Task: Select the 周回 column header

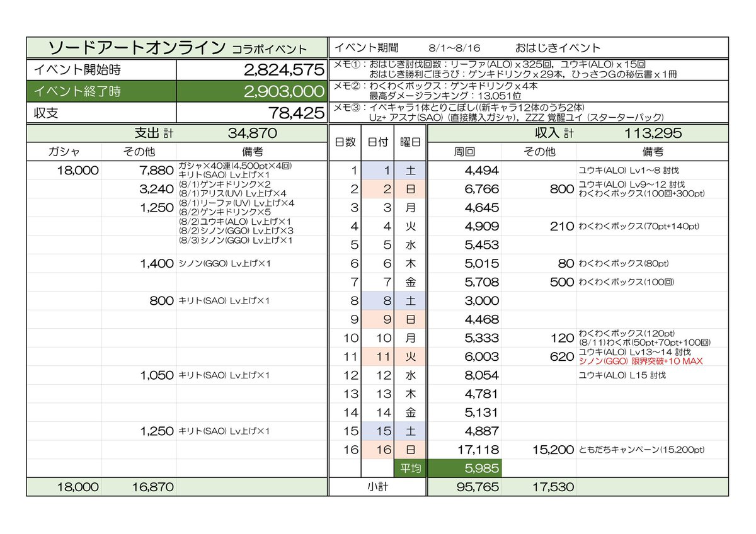Action: tap(464, 152)
